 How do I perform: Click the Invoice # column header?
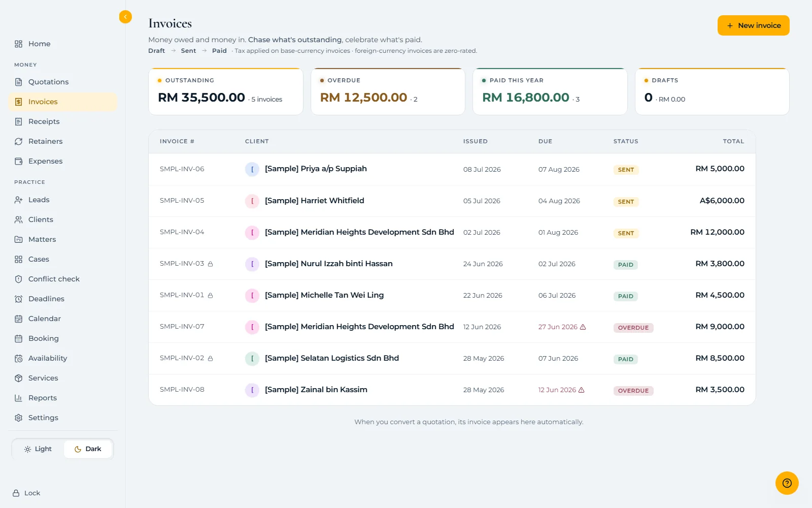(177, 141)
